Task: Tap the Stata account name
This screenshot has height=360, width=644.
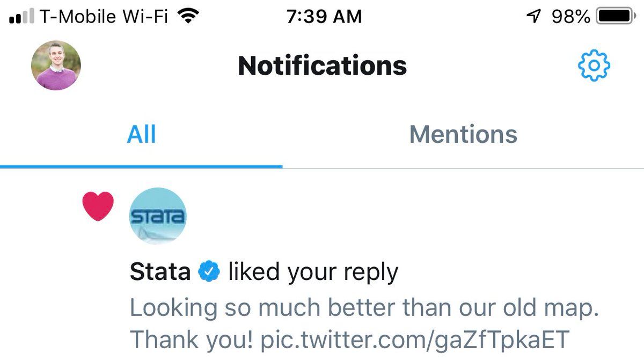Action: 160,272
